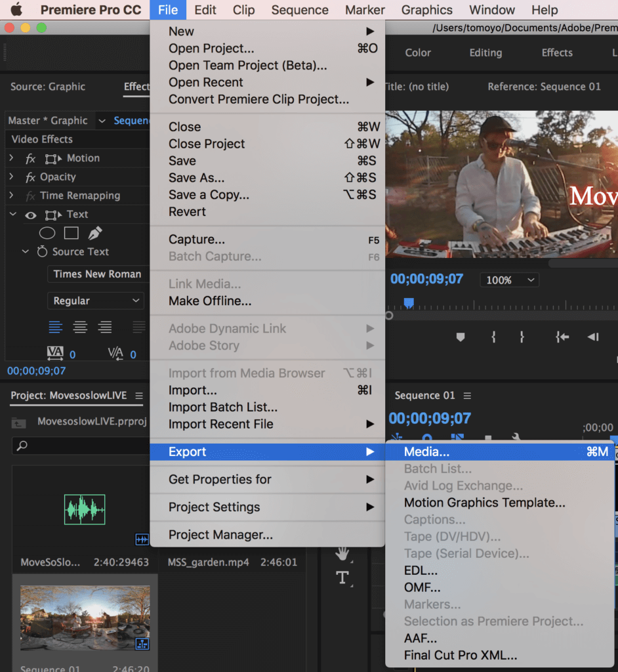The height and width of the screenshot is (672, 618).
Task: Click the Motion transform icon
Action: (x=53, y=159)
